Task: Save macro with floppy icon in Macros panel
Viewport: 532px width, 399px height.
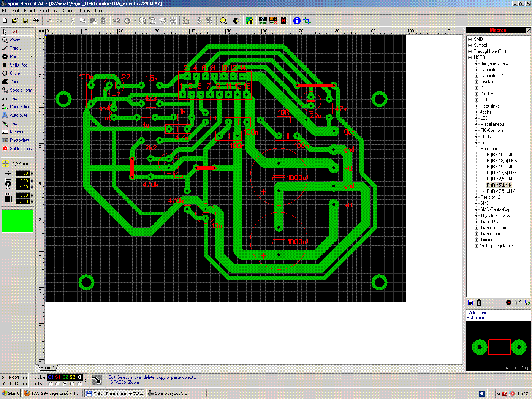Action: click(x=470, y=302)
